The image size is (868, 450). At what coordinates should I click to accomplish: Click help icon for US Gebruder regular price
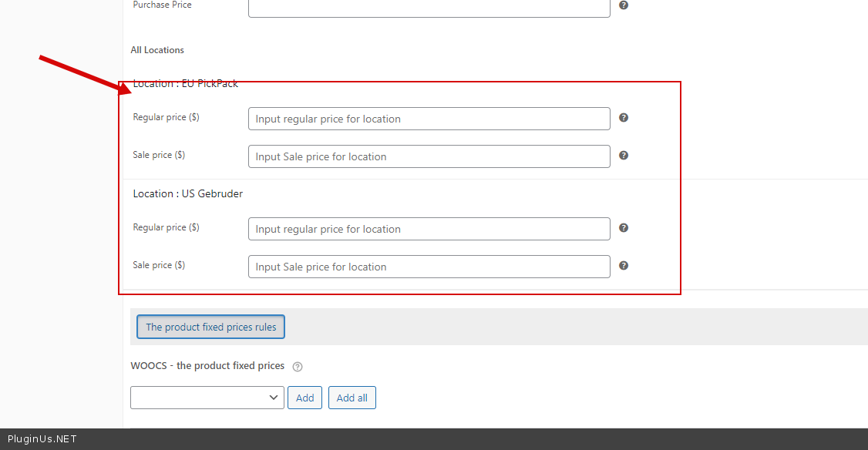pyautogui.click(x=624, y=228)
